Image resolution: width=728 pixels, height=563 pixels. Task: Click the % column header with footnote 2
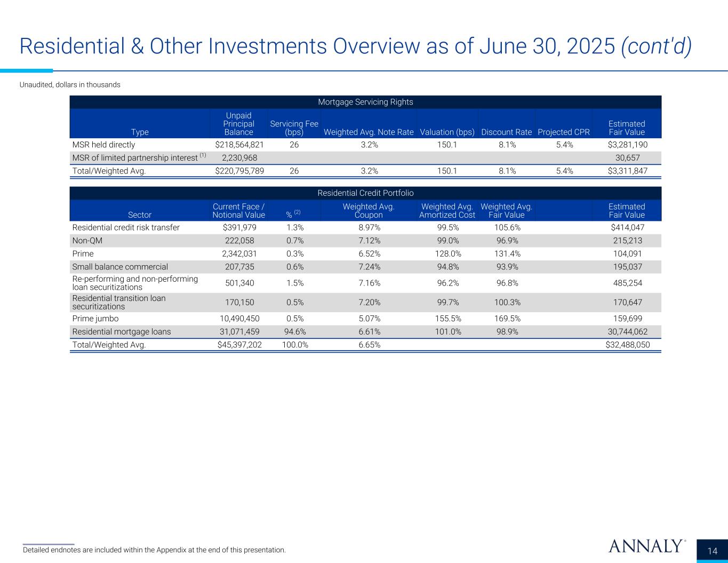point(293,215)
